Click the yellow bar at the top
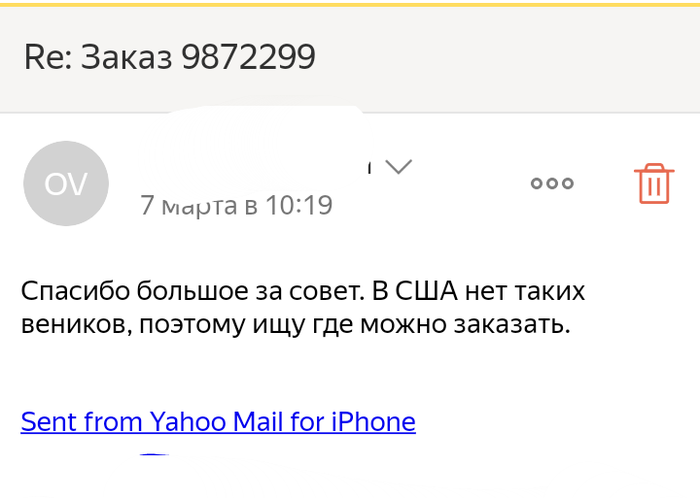This screenshot has width=700, height=498. pyautogui.click(x=350, y=3)
